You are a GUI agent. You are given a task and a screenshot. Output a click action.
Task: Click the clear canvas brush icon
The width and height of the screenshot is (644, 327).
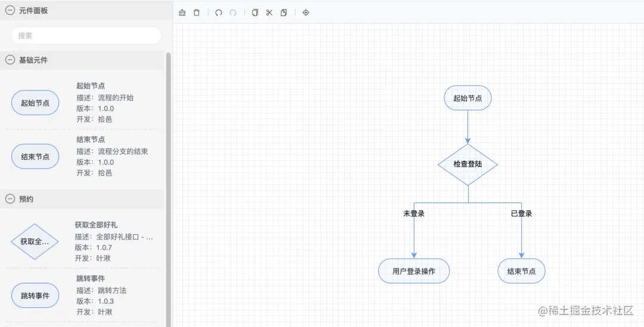pyautogui.click(x=182, y=13)
